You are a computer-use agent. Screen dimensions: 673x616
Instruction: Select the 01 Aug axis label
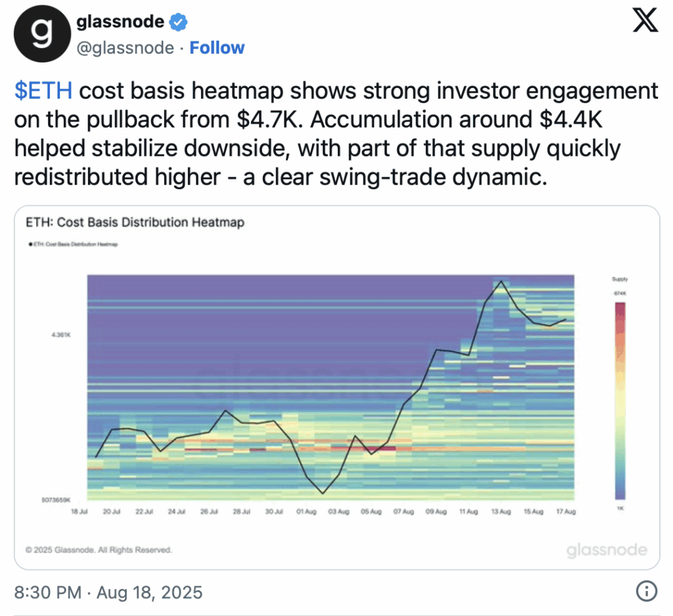point(306,511)
